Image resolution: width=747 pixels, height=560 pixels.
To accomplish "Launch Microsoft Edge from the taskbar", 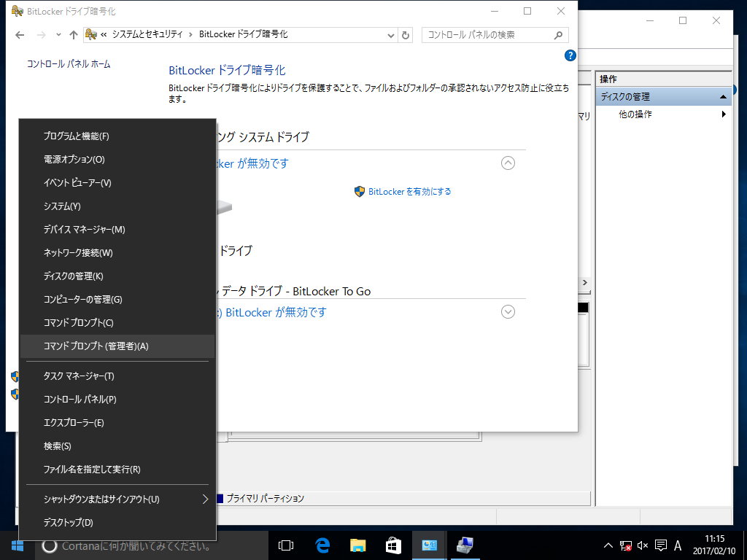I will click(x=322, y=545).
